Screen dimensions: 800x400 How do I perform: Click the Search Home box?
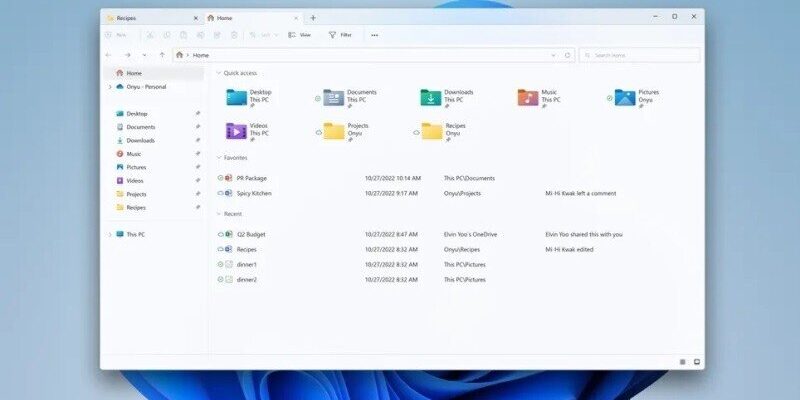coord(640,55)
